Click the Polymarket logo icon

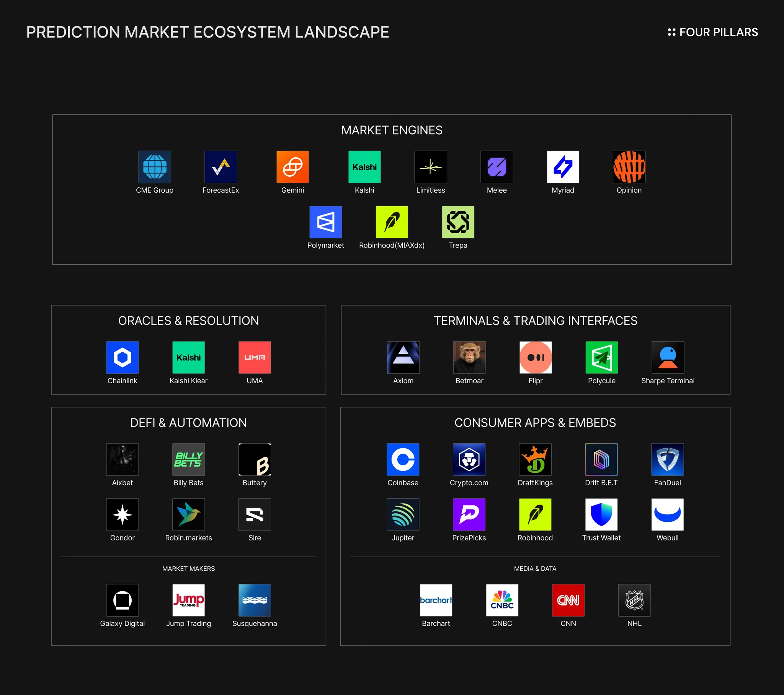pos(326,222)
